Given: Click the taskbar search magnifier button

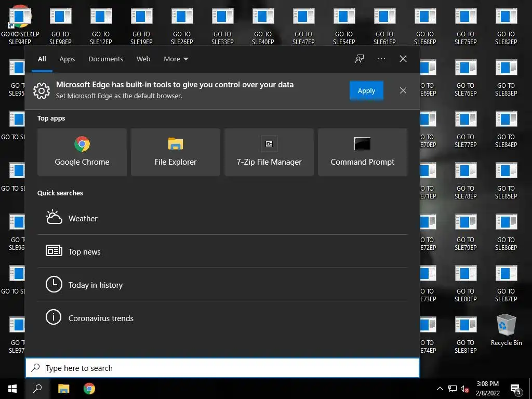Looking at the screenshot, I should pyautogui.click(x=37, y=389).
